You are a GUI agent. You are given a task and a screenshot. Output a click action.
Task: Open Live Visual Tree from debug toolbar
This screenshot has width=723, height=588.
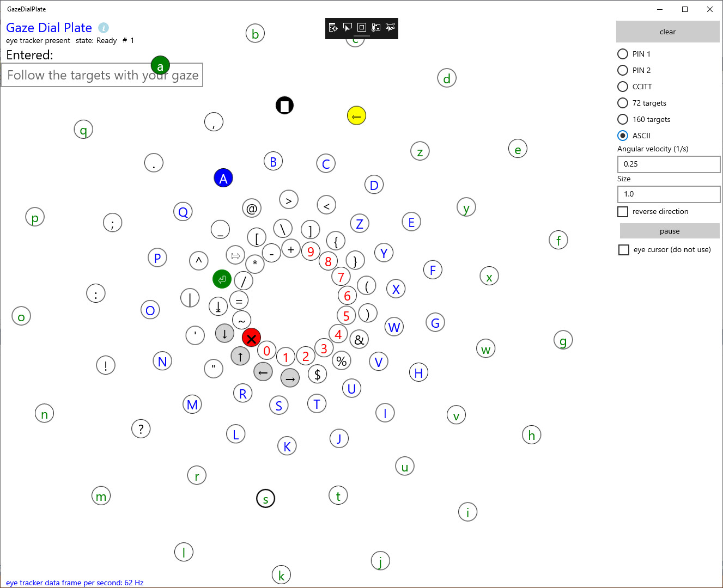(x=333, y=27)
